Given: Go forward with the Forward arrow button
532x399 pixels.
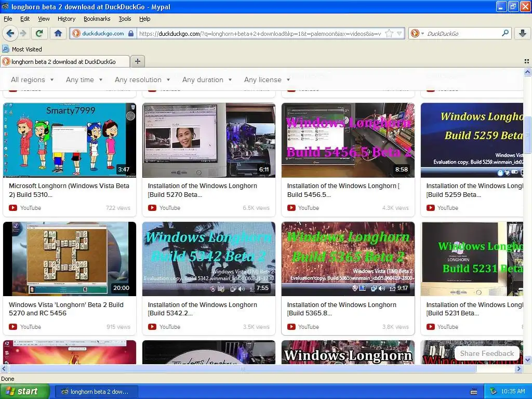Looking at the screenshot, I should [23, 33].
